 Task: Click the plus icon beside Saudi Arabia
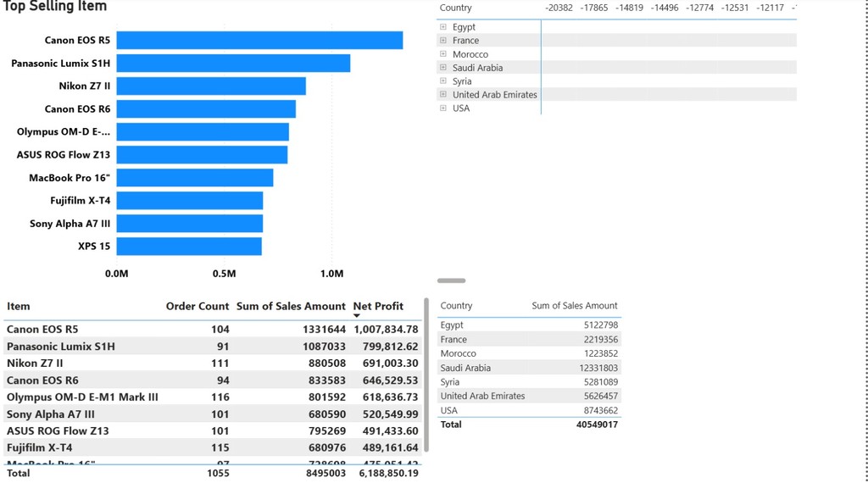(442, 68)
